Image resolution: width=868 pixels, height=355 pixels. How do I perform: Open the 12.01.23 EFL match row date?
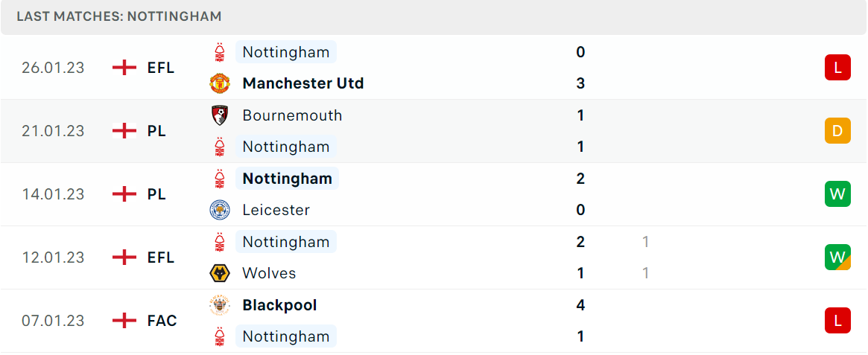[53, 258]
